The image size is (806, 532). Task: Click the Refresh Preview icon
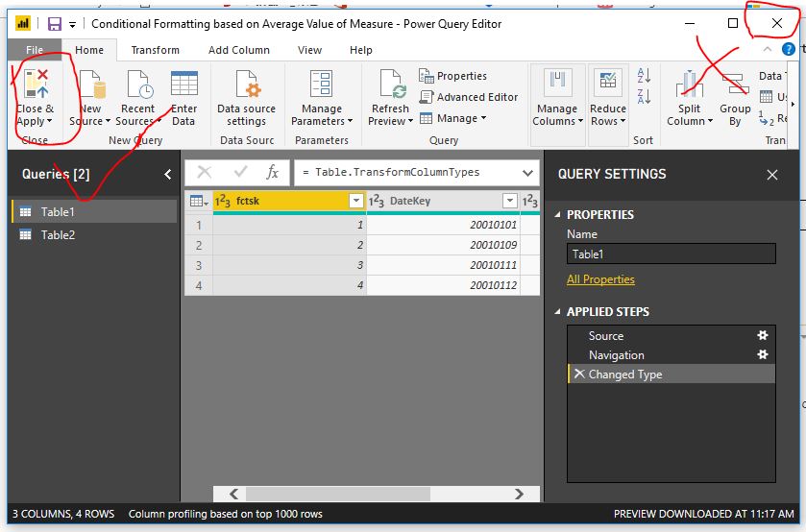pyautogui.click(x=392, y=84)
